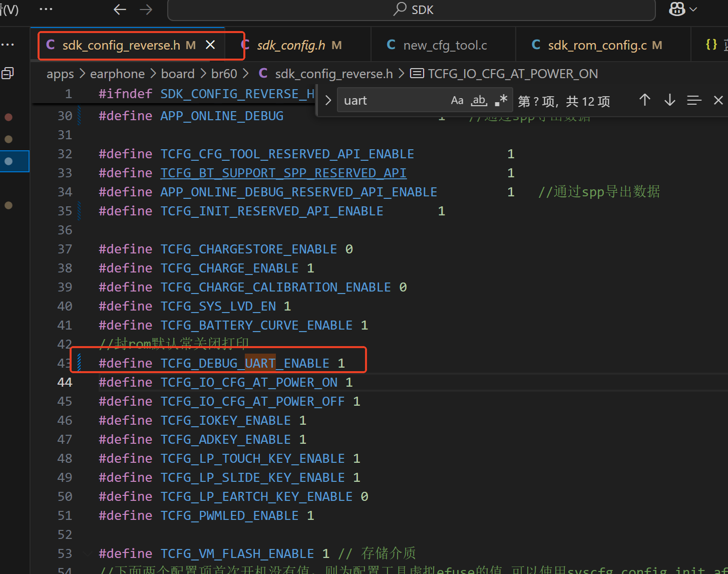Close the find widget

coord(718,100)
